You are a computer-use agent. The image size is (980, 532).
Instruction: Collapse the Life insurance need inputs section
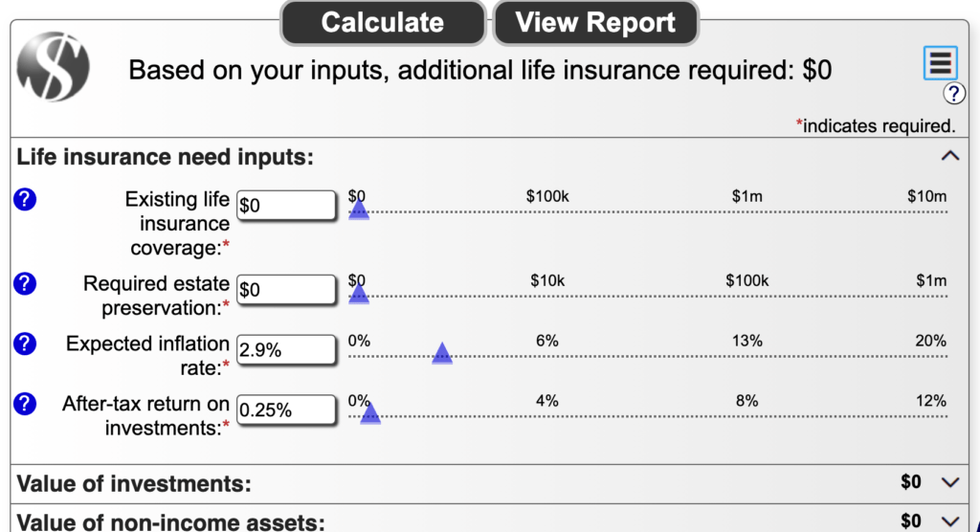coord(950,156)
